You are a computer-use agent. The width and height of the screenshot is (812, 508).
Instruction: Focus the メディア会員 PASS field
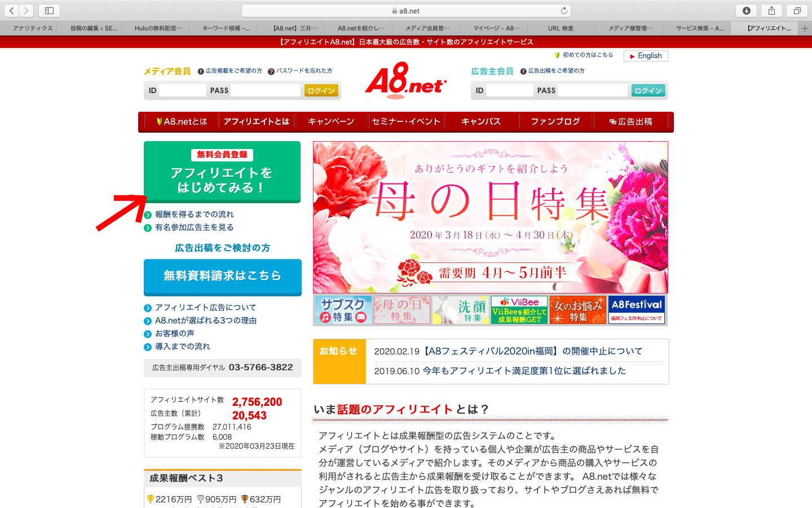point(266,90)
